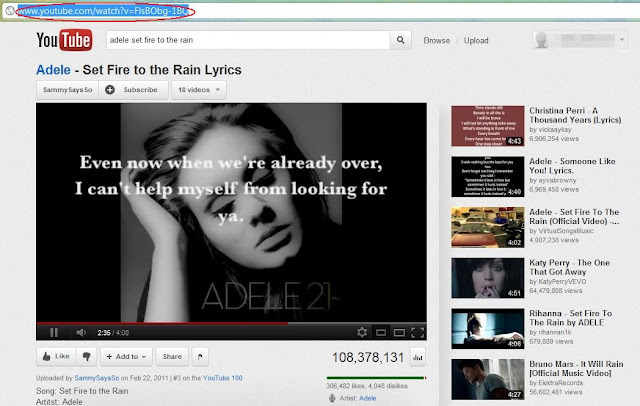Click text 'by ElektraRecords'

click(556, 383)
